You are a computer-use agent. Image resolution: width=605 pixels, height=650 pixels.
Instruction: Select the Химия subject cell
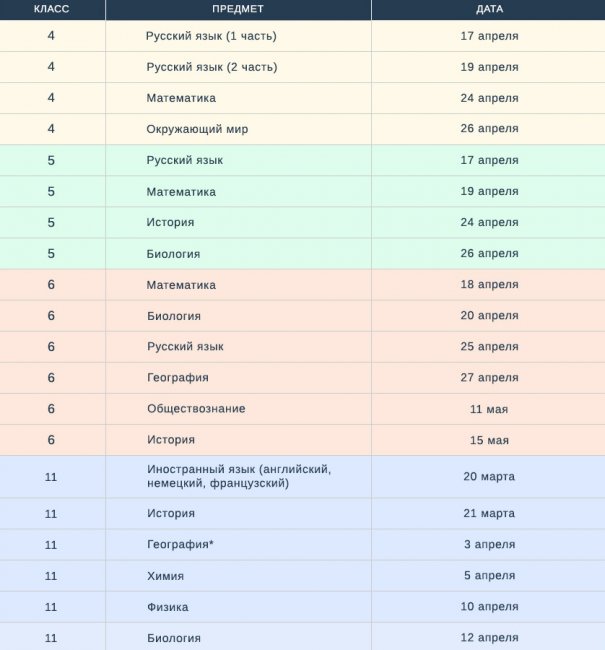(x=165, y=577)
